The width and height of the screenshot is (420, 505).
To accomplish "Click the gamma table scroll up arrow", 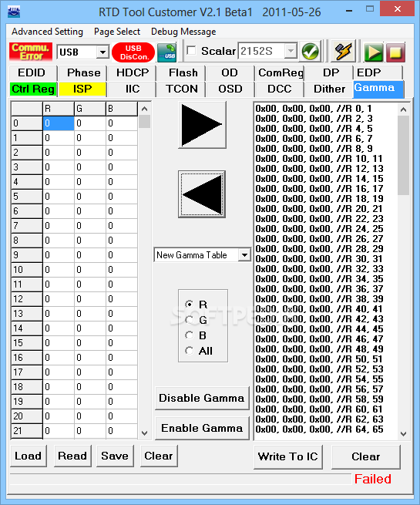I will coord(145,109).
